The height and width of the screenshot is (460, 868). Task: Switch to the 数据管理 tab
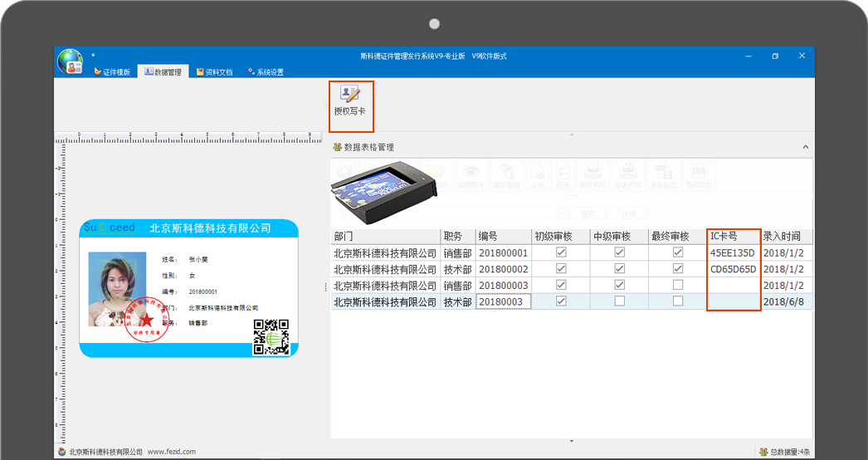point(163,72)
